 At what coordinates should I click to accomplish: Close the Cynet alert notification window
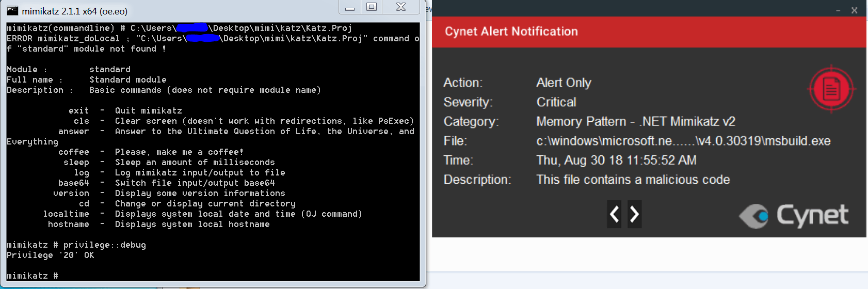[854, 10]
